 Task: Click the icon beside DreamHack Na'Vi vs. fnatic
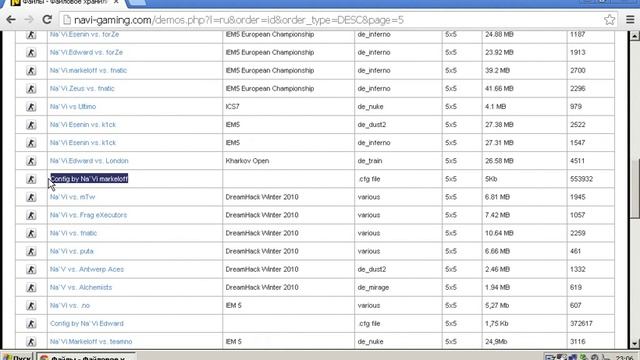coord(31,233)
